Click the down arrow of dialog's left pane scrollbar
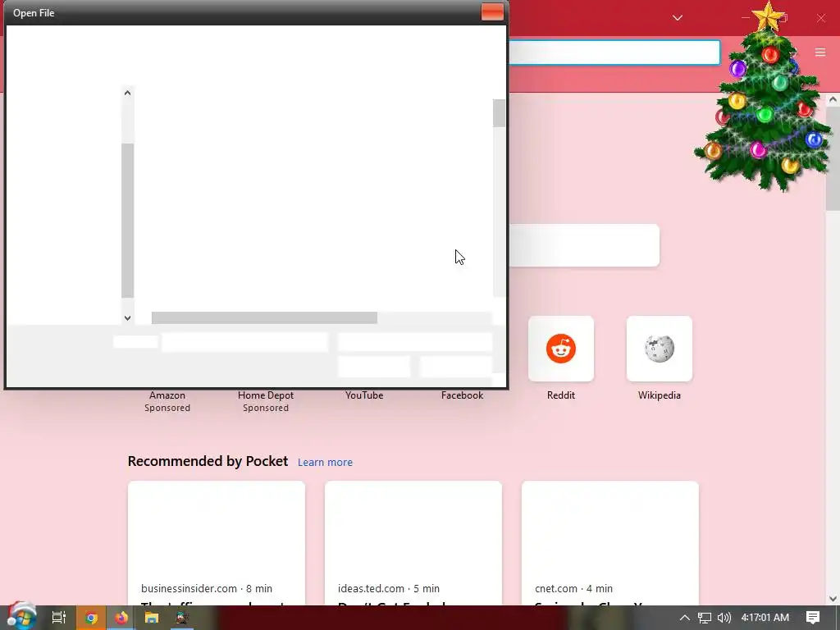The width and height of the screenshot is (840, 630). pos(127,317)
